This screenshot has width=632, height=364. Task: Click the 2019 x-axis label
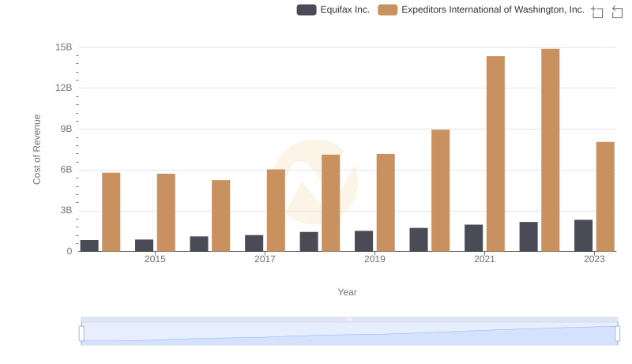pos(374,259)
